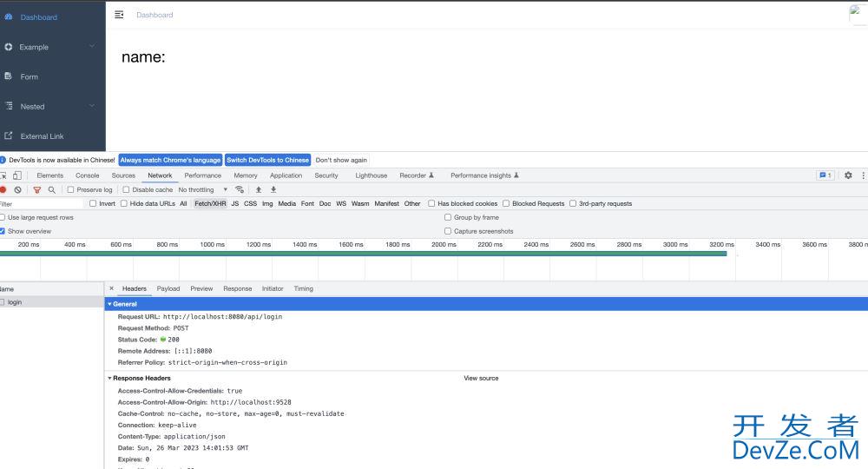Screen dimensions: 868x469
Task: Filter requests by Fetch/XHR
Action: pyautogui.click(x=210, y=204)
